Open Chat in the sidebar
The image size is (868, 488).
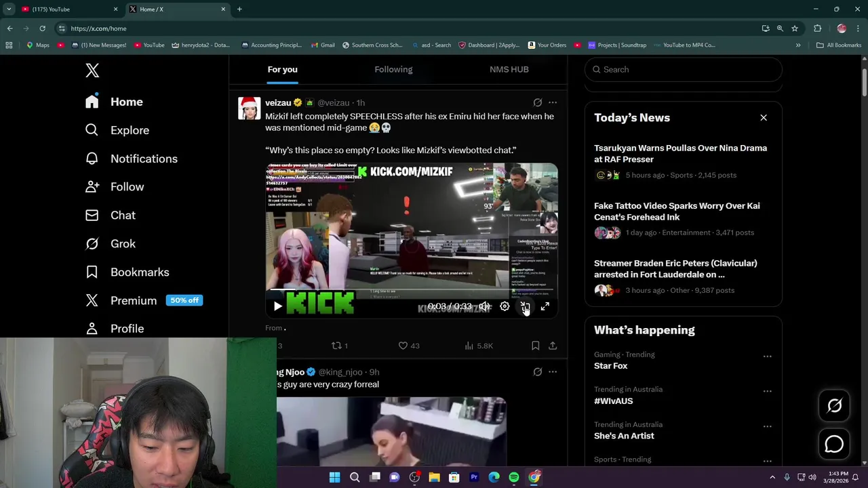110,216
